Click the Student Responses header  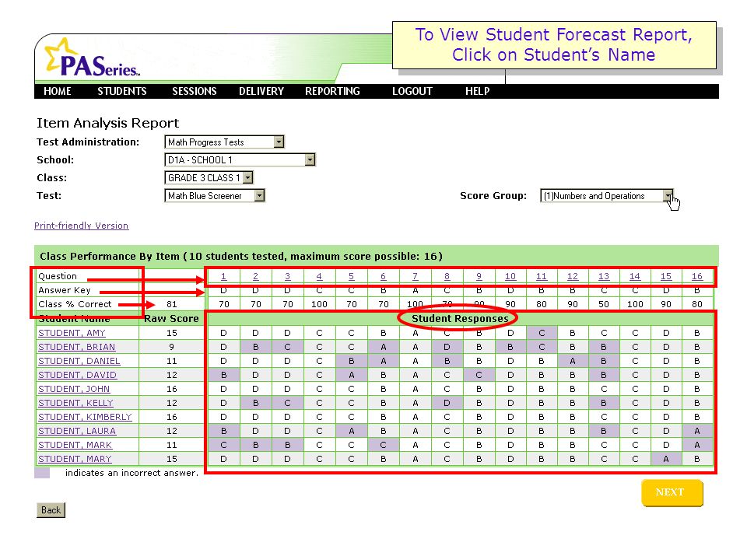(x=460, y=319)
